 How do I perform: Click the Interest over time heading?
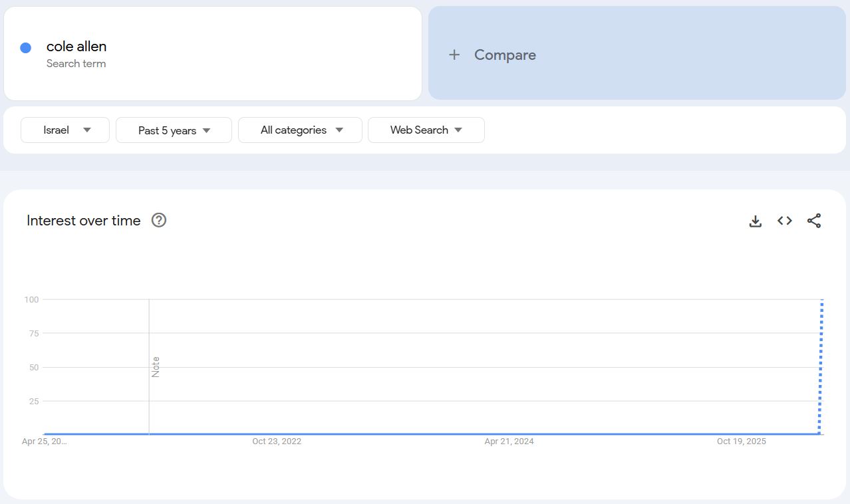pos(84,221)
